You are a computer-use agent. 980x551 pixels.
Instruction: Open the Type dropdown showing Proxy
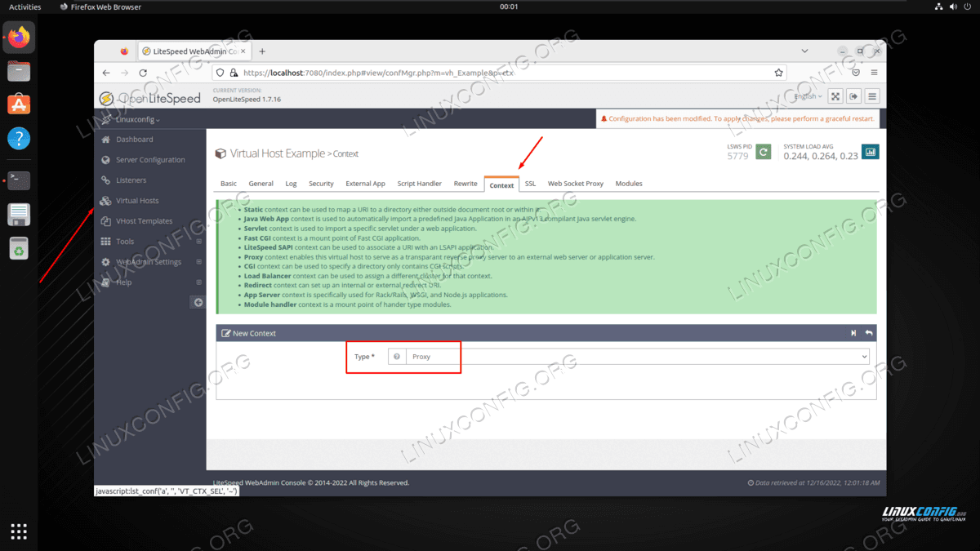point(637,357)
